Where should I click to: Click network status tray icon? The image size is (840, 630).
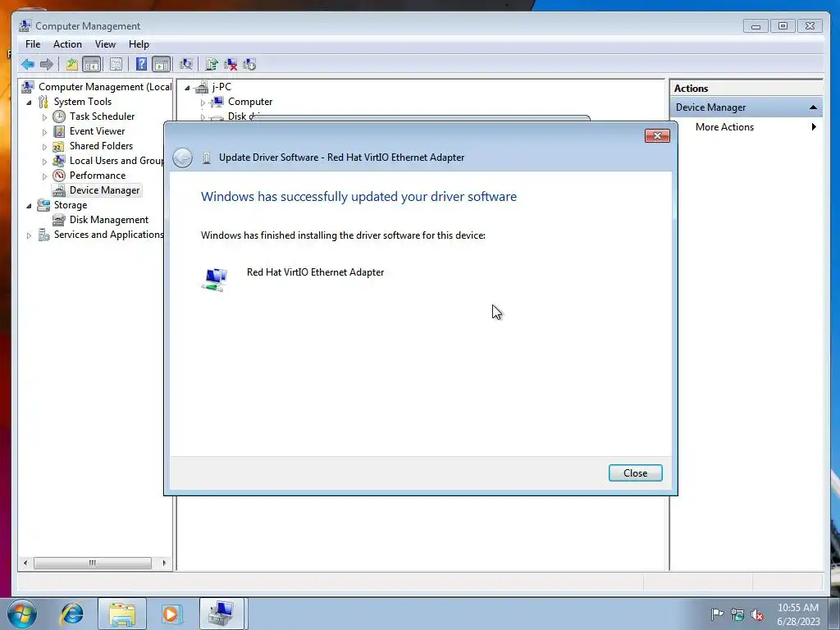point(737,614)
